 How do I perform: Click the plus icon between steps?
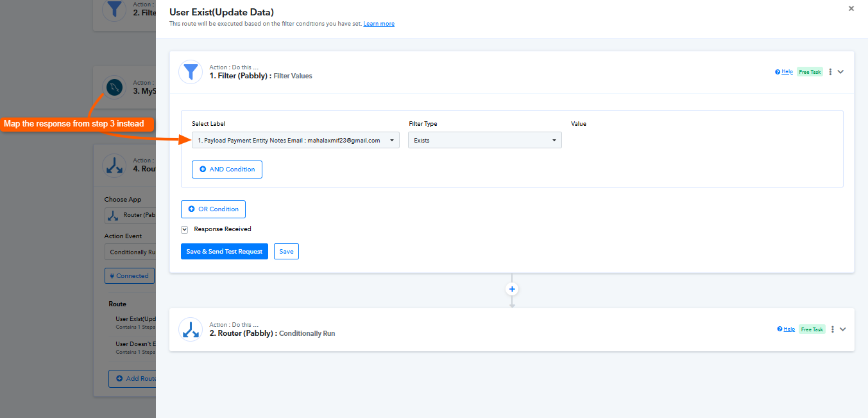point(512,289)
